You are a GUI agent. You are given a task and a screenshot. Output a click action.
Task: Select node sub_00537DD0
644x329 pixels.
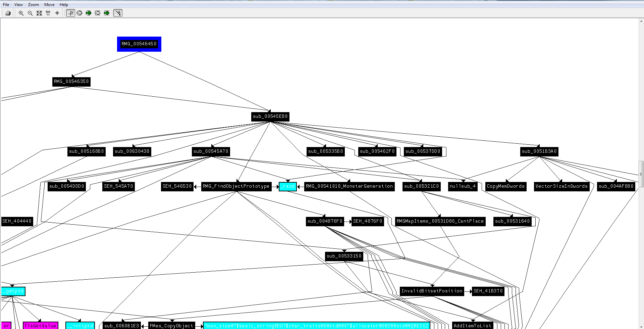[423, 151]
